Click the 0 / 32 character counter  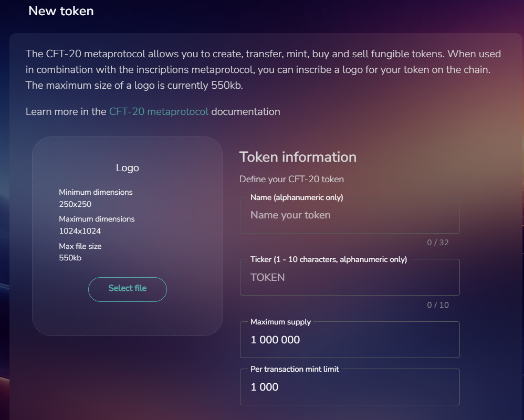tap(438, 243)
